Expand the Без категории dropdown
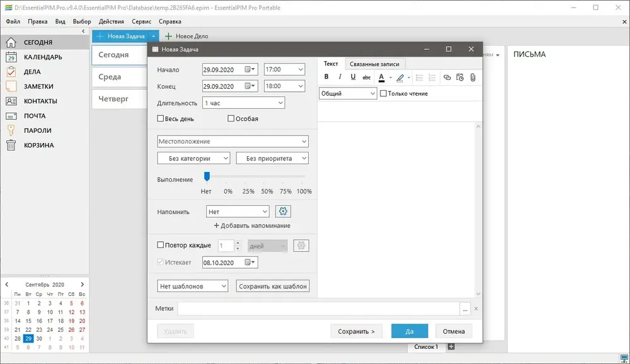 tap(193, 158)
